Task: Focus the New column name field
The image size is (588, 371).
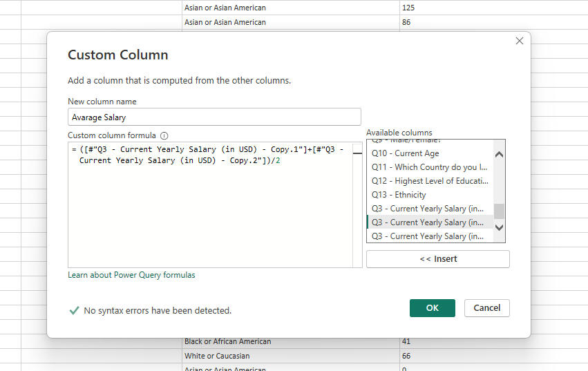Action: (x=214, y=117)
